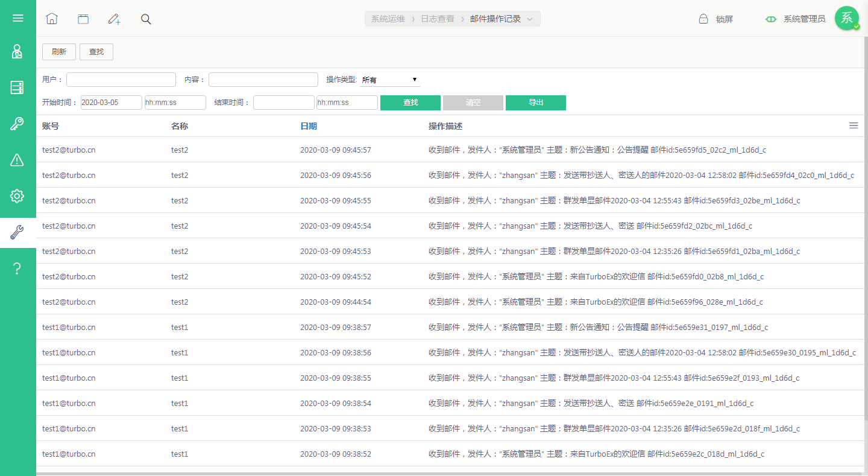Click description with 邮件id:5e659e2c_018d_ml_1d6d_c

coord(596,454)
